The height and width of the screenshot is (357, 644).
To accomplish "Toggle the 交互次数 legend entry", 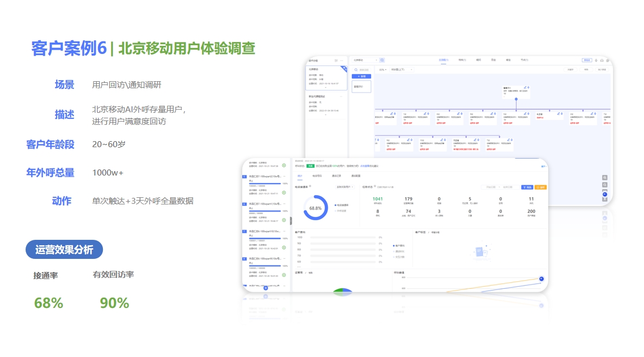I will (x=399, y=257).
